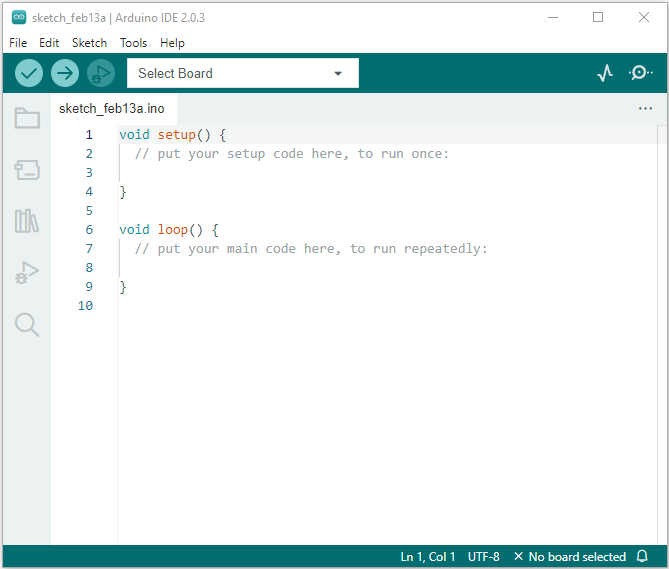Viewport: 669px width, 569px height.
Task: Click the 'put your main code here' comment
Action: tap(311, 249)
